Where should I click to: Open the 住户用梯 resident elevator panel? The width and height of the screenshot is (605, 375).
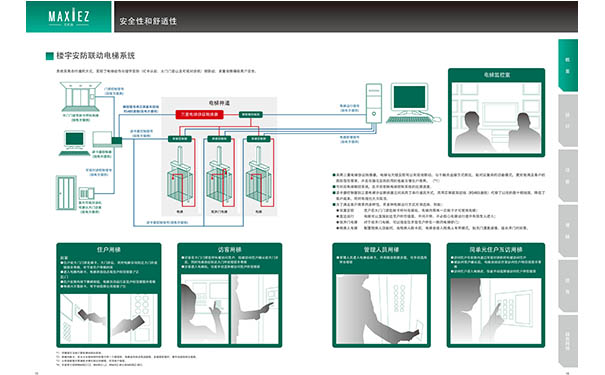pyautogui.click(x=108, y=295)
